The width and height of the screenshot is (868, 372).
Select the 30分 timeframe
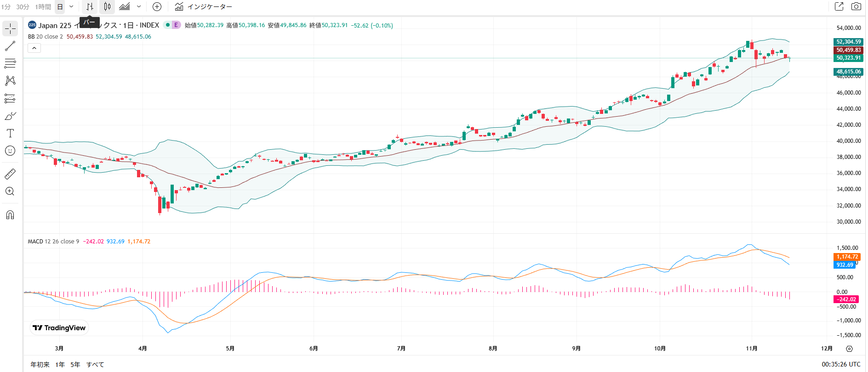(23, 7)
